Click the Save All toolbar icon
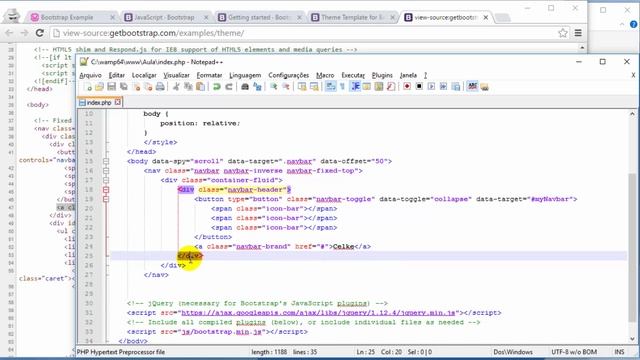This screenshot has width=640, height=360. click(123, 87)
